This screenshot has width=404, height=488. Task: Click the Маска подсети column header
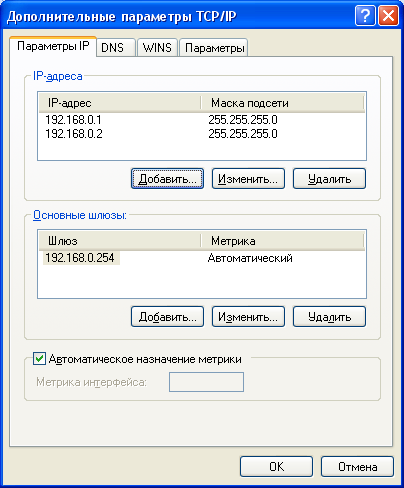tap(282, 103)
